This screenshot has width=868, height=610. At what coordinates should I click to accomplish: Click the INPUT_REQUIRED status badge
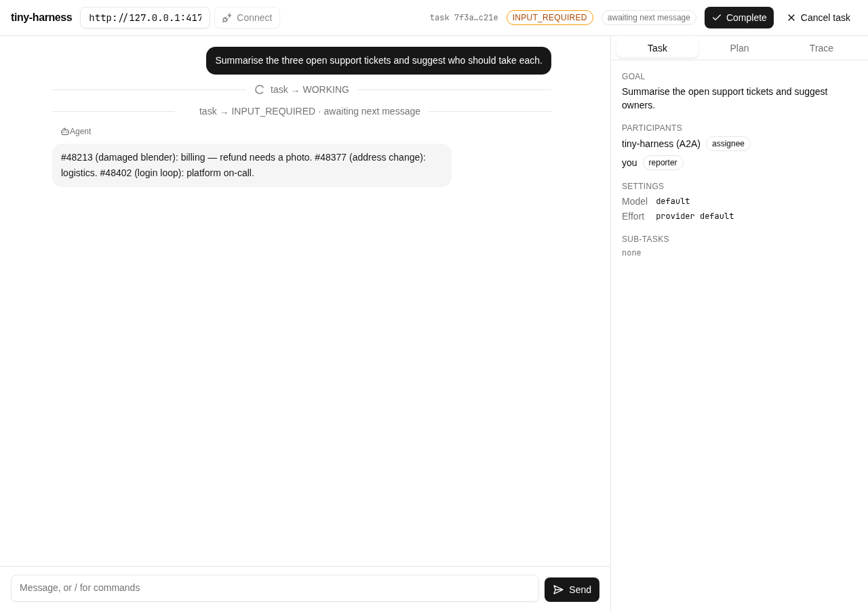coord(550,18)
